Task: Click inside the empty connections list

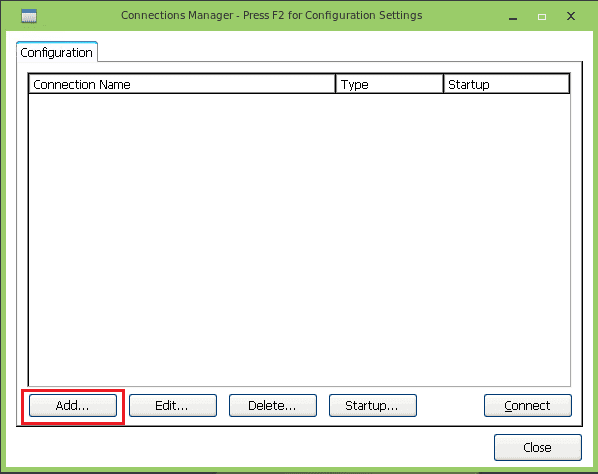Action: coord(299,239)
